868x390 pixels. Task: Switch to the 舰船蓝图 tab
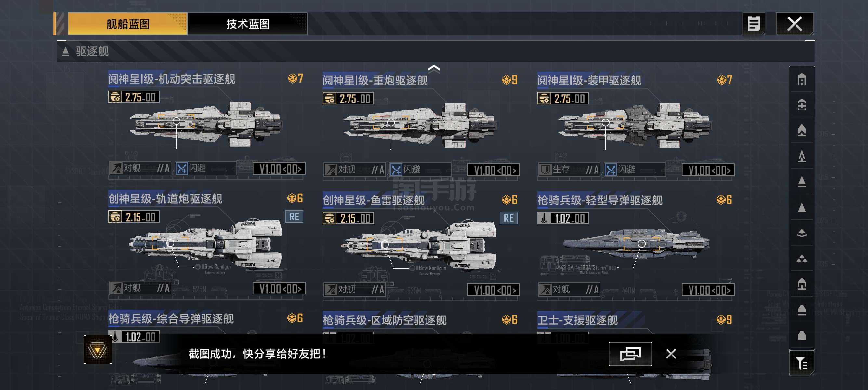127,24
